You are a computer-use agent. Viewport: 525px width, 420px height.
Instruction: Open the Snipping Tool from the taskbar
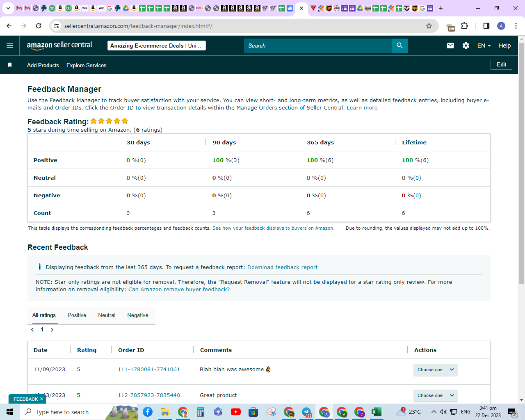coord(271,412)
